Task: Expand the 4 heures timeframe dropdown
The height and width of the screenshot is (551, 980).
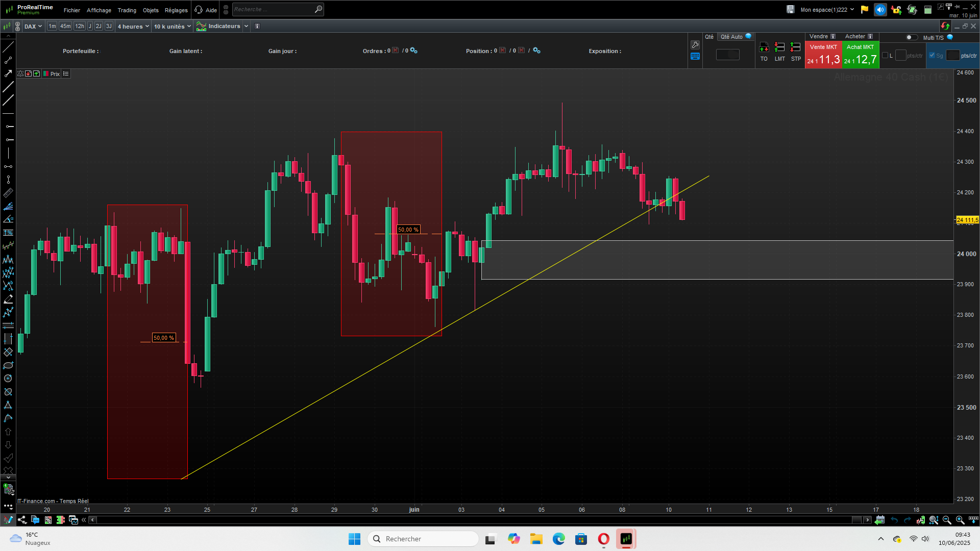Action: [x=134, y=27]
